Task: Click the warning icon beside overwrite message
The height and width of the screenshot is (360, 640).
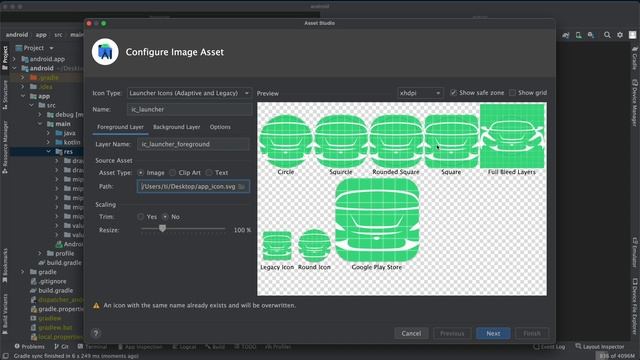Action: 96,305
